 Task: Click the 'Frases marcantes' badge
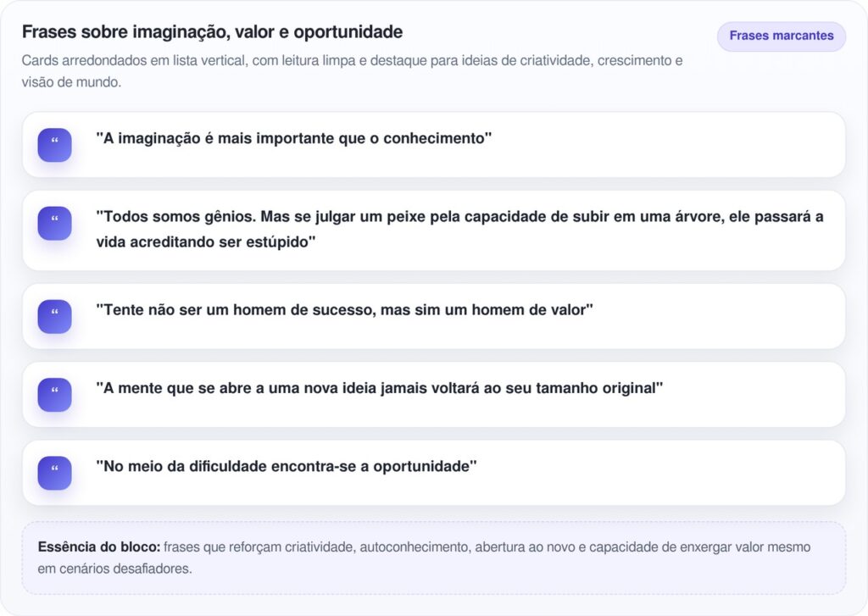(781, 36)
